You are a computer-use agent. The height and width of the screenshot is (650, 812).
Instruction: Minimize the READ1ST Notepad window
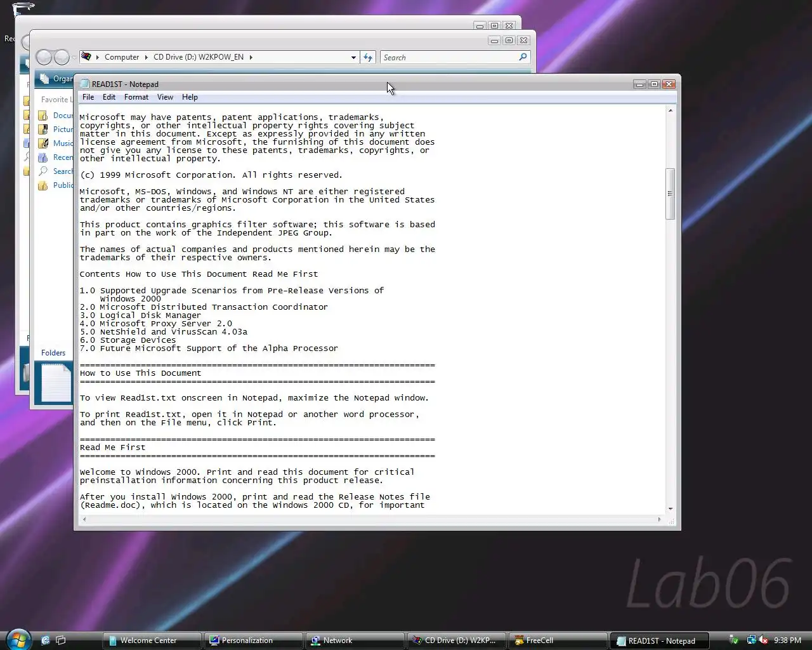pyautogui.click(x=639, y=84)
